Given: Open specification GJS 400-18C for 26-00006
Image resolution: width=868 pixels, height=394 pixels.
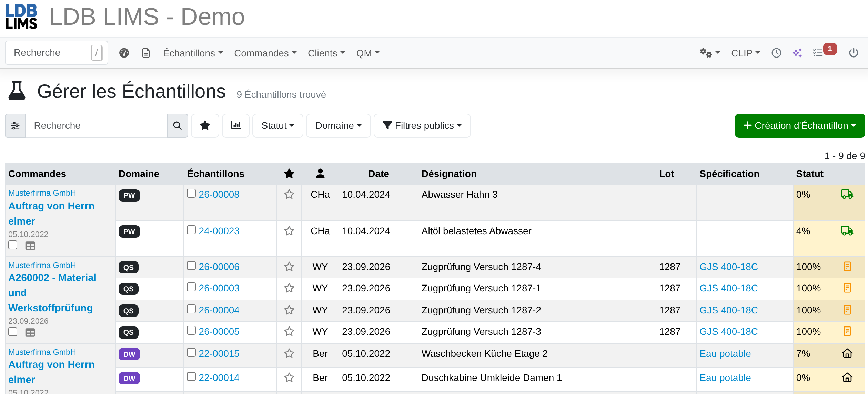Looking at the screenshot, I should click(728, 267).
